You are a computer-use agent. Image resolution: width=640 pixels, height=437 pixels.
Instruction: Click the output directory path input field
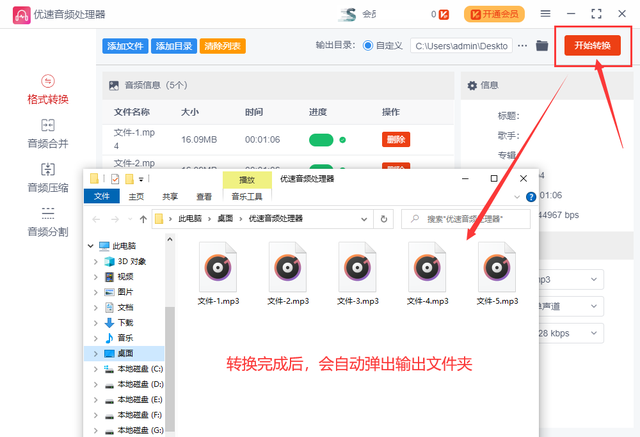click(462, 46)
